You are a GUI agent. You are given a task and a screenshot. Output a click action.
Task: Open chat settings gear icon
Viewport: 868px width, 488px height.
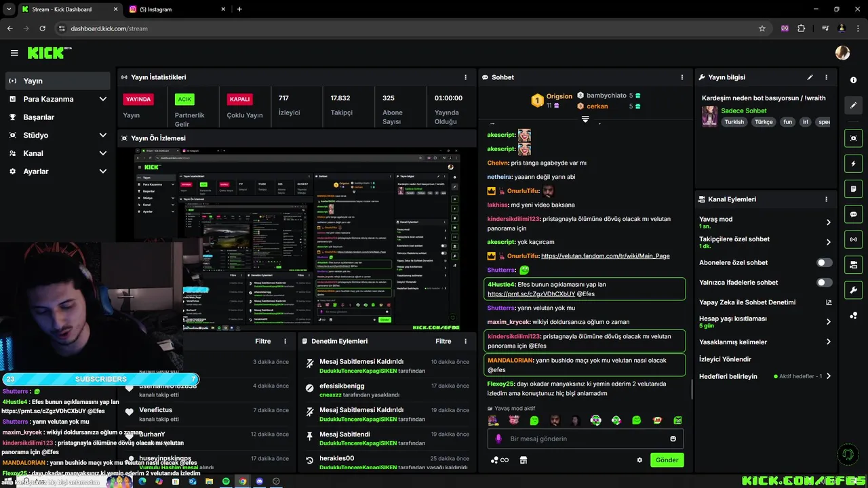click(639, 460)
